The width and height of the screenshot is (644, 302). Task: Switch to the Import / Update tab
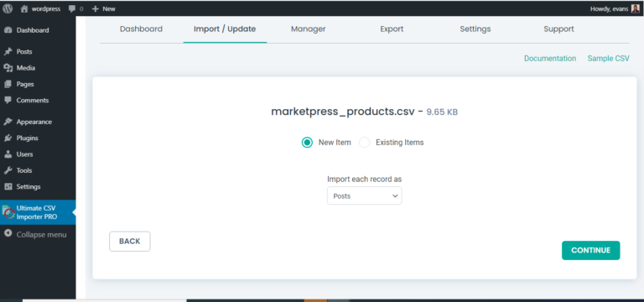tap(225, 29)
